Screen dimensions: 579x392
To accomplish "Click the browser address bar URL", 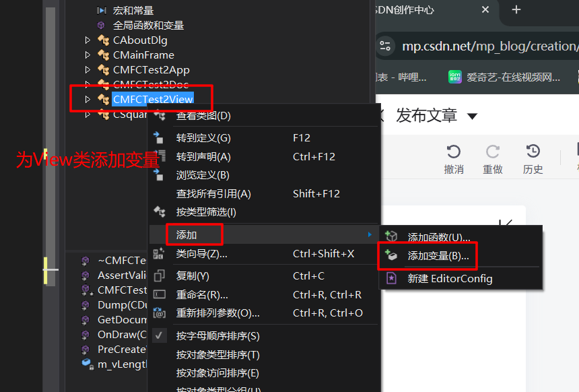I will click(x=490, y=46).
